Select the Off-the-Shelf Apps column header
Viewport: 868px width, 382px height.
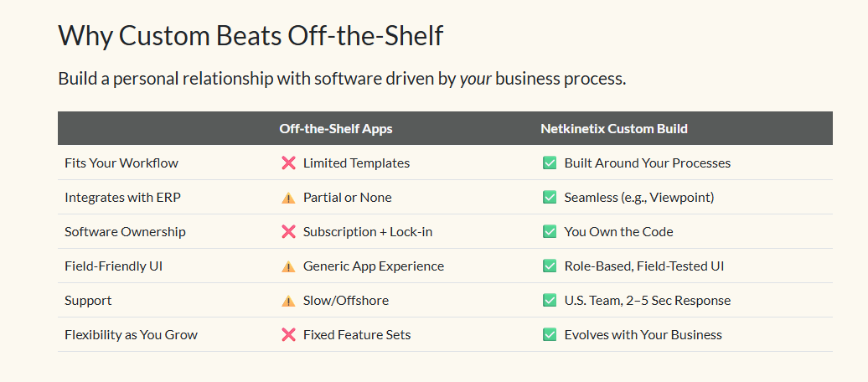click(335, 129)
